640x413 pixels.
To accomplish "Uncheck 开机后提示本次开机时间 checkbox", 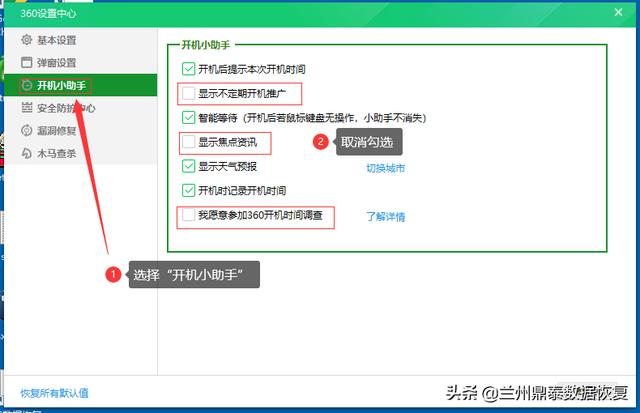I will point(189,69).
